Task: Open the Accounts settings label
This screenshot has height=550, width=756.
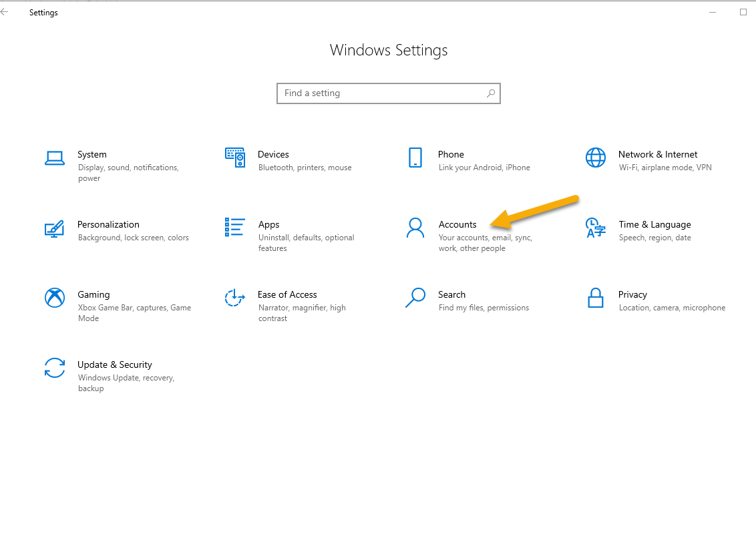Action: point(457,224)
